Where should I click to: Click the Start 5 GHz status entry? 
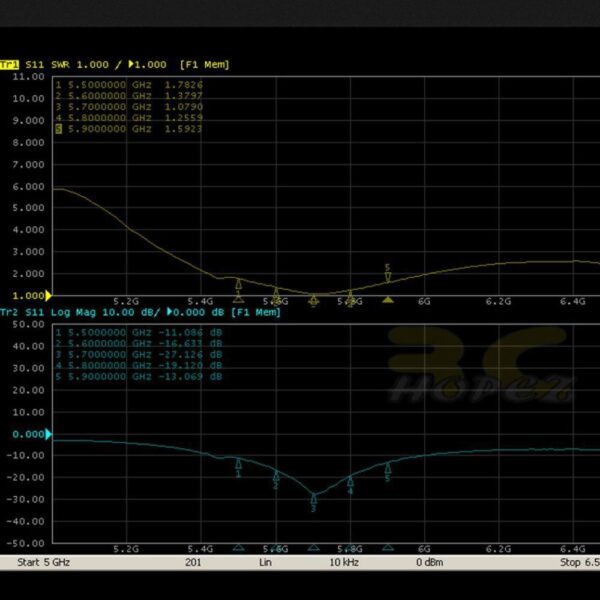point(44,562)
